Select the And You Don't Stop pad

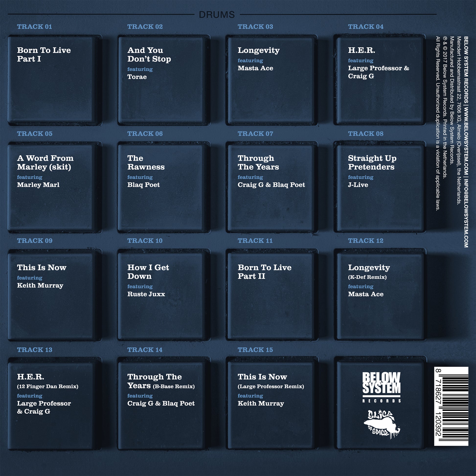[164, 80]
